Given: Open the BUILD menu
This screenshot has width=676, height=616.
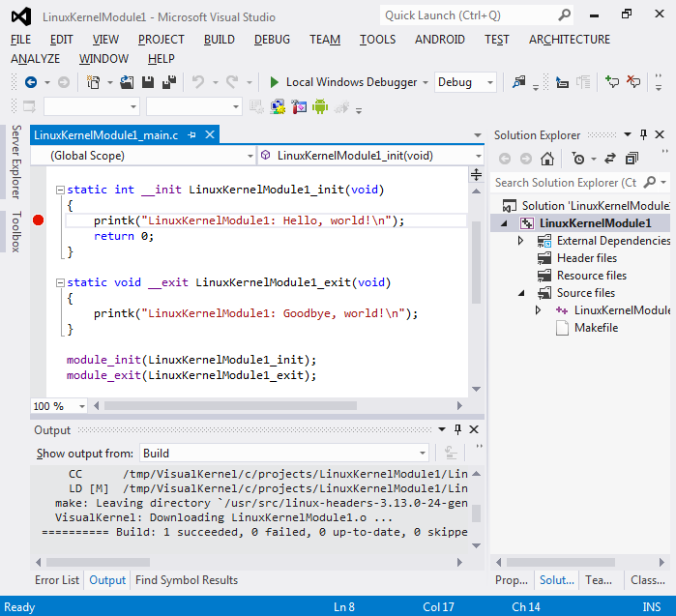Looking at the screenshot, I should pos(219,40).
